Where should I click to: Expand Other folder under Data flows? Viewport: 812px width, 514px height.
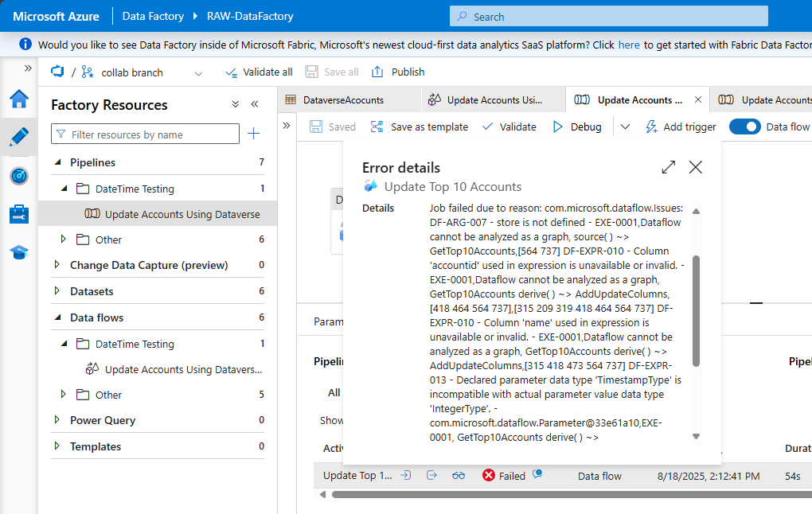pos(63,395)
